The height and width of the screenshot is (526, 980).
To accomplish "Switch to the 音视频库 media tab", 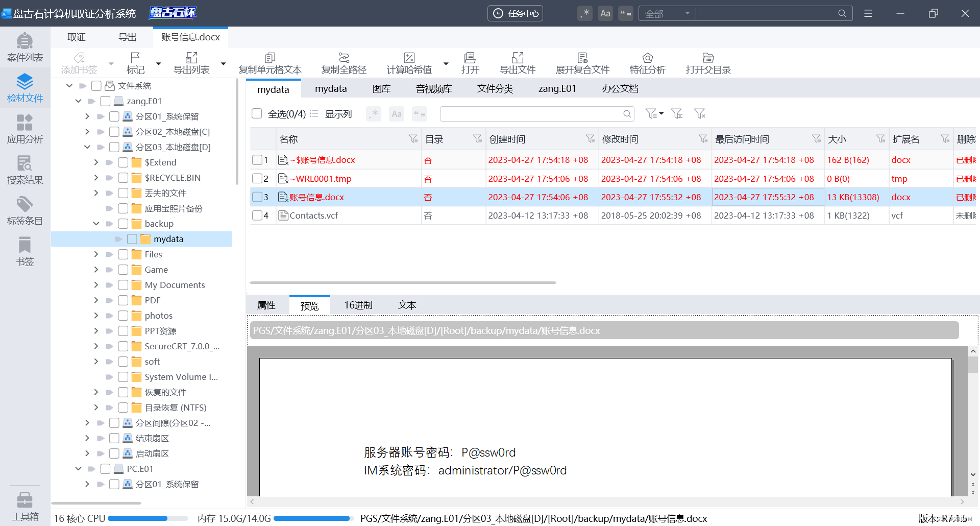I will (x=434, y=89).
